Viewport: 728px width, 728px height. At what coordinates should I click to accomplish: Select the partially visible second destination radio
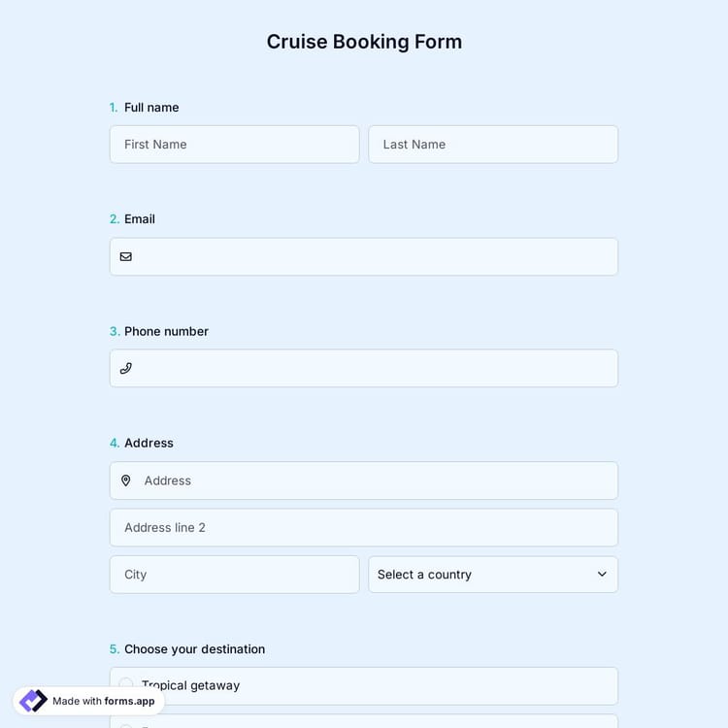(x=126, y=724)
